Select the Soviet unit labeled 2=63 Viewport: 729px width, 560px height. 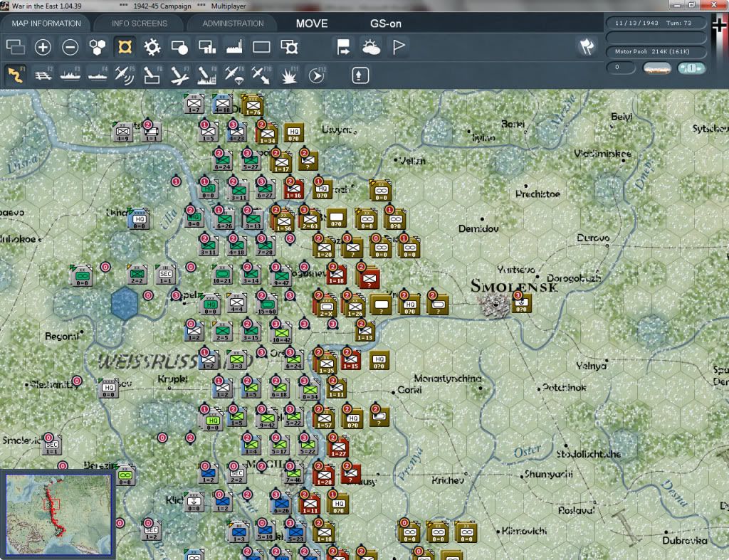(310, 219)
